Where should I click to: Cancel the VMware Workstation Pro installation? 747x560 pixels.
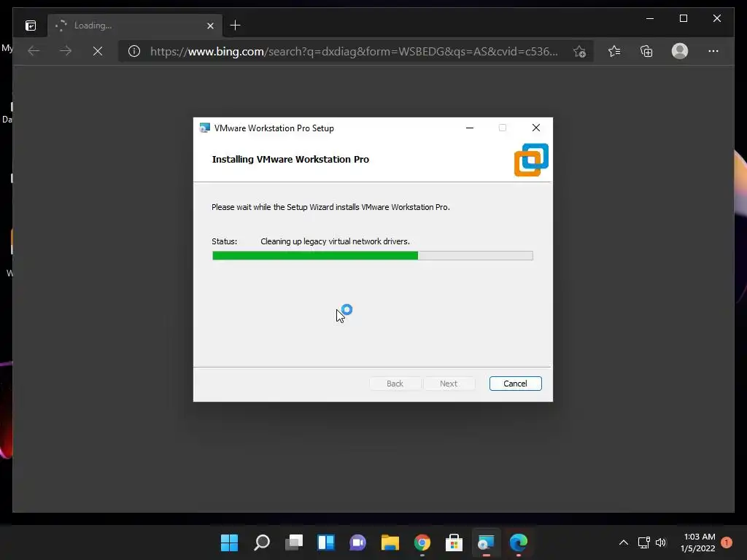pyautogui.click(x=515, y=384)
